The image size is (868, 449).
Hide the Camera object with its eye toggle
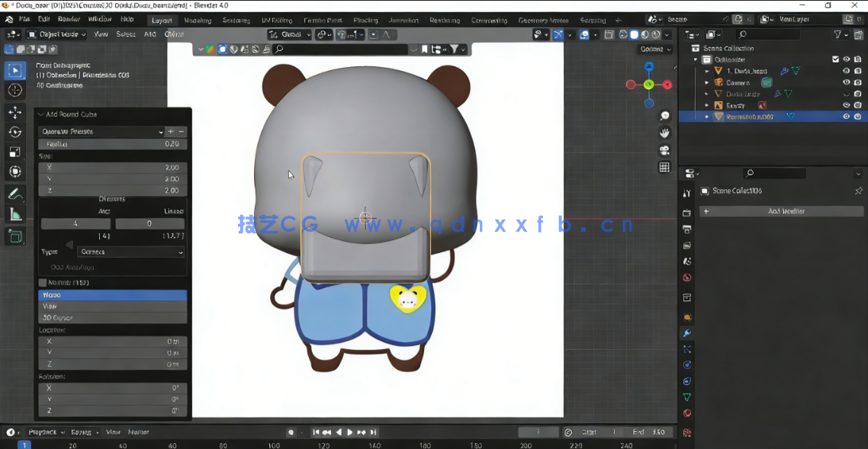pos(846,82)
